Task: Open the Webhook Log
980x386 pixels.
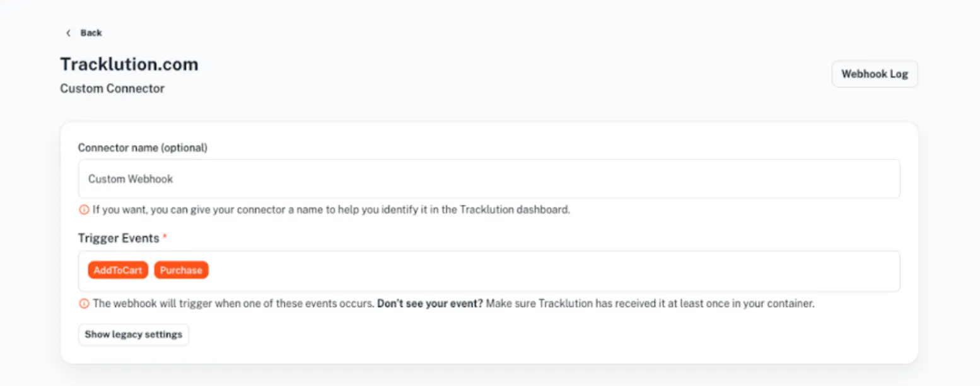Action: [875, 74]
